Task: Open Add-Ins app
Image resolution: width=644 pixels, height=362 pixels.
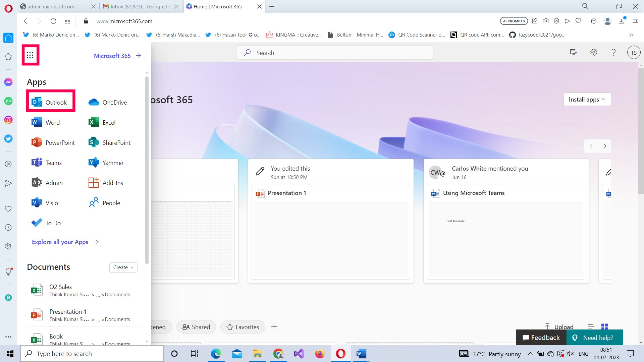Action: pyautogui.click(x=106, y=183)
